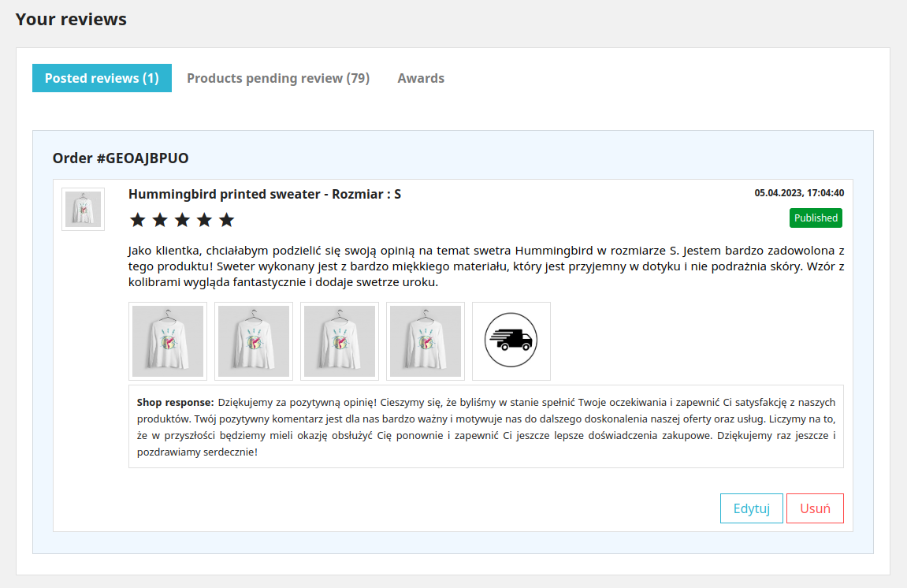The height and width of the screenshot is (588, 907).
Task: Open fourth sweater photo in review
Action: point(426,341)
